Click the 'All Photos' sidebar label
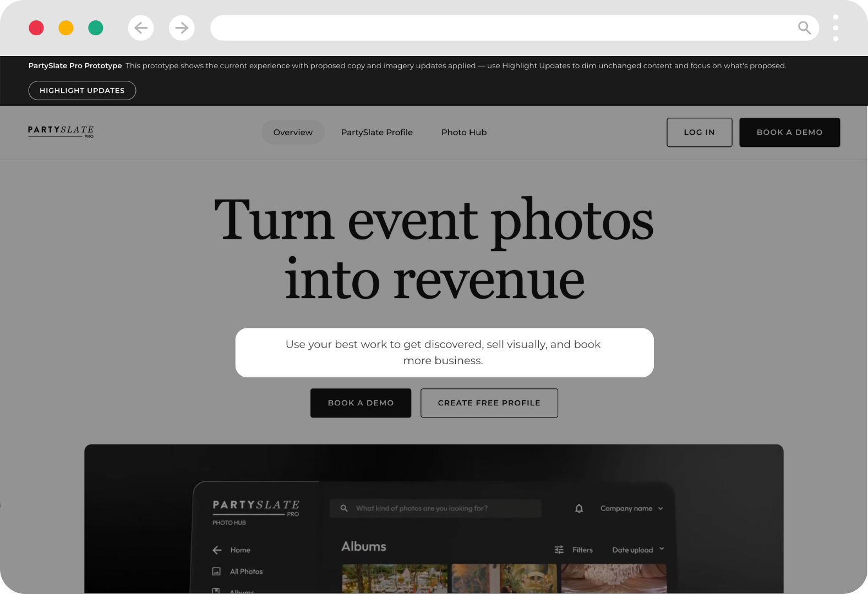Screen dimensions: 868x594 pyautogui.click(x=247, y=571)
